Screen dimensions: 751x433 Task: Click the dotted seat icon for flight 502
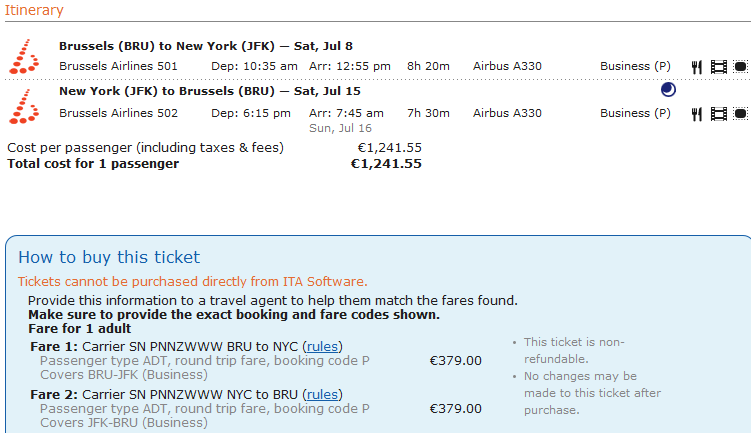[x=740, y=114]
